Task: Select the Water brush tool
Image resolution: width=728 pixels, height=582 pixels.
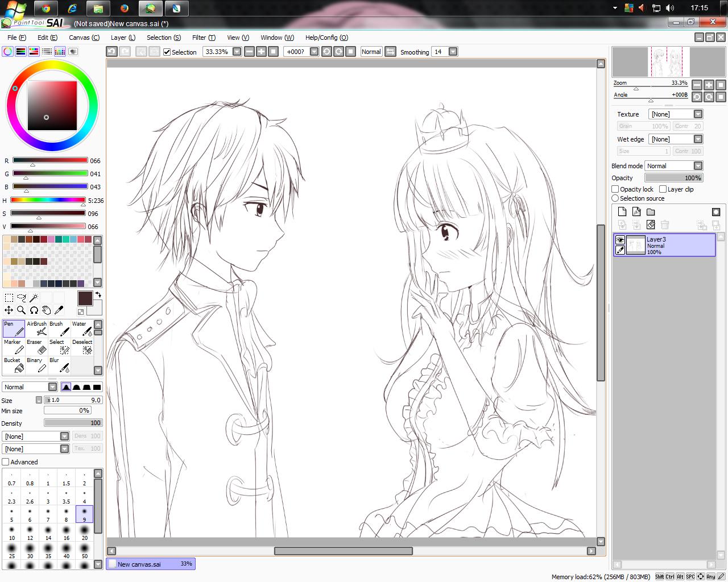Action: 82,329
